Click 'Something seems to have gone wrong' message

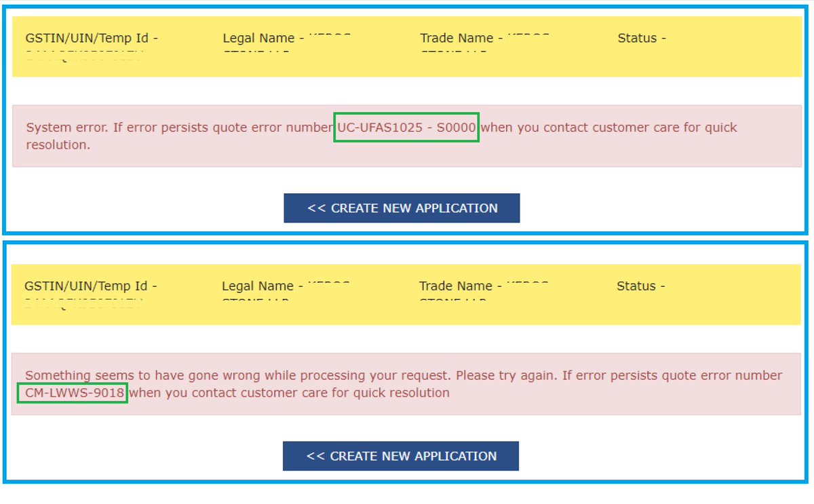coord(406,384)
